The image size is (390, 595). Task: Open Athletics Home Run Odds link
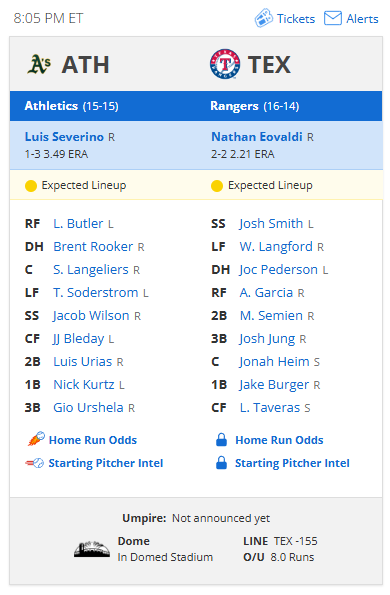(93, 440)
